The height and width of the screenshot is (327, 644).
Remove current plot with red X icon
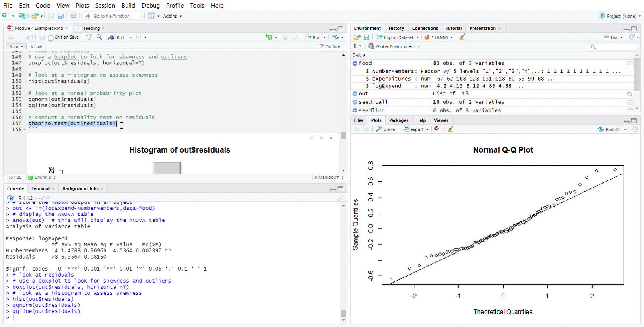[x=437, y=129]
